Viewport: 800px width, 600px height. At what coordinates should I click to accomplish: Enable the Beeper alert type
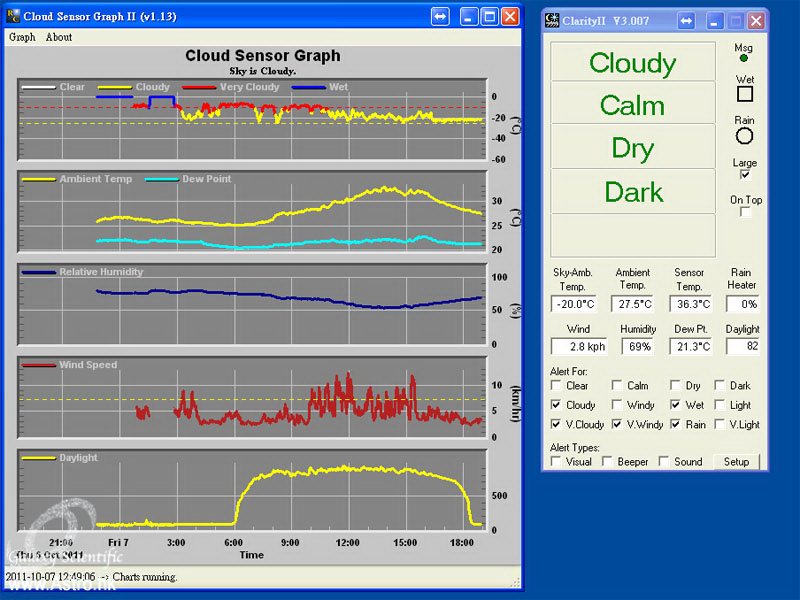609,461
